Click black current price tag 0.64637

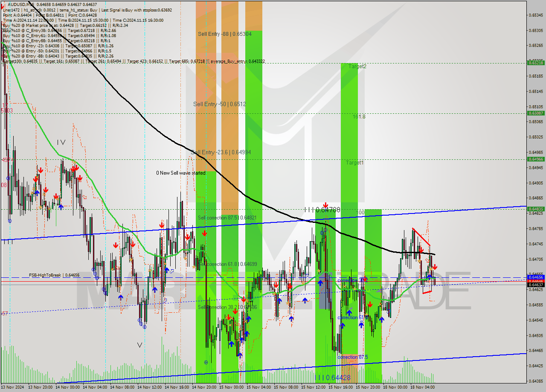[536, 285]
